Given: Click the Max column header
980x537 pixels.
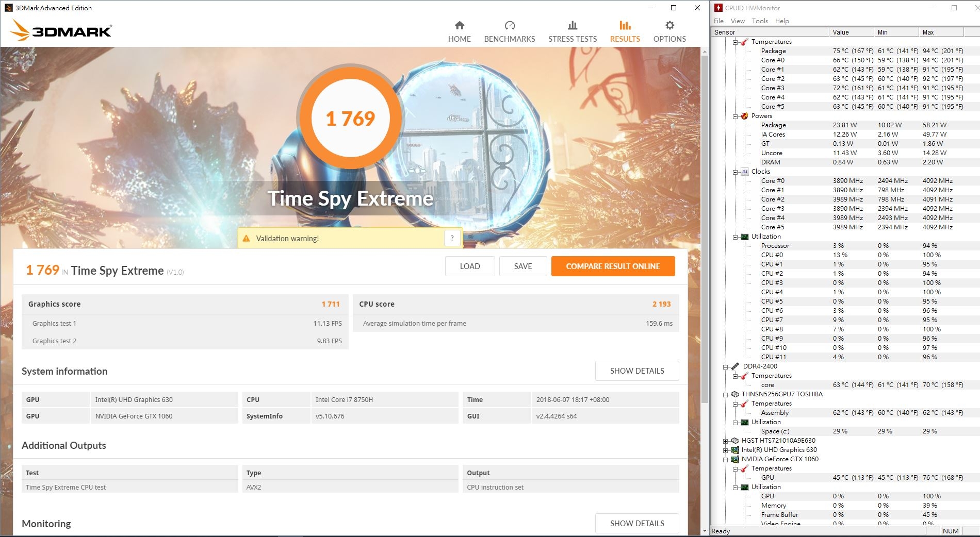Looking at the screenshot, I should [x=941, y=32].
